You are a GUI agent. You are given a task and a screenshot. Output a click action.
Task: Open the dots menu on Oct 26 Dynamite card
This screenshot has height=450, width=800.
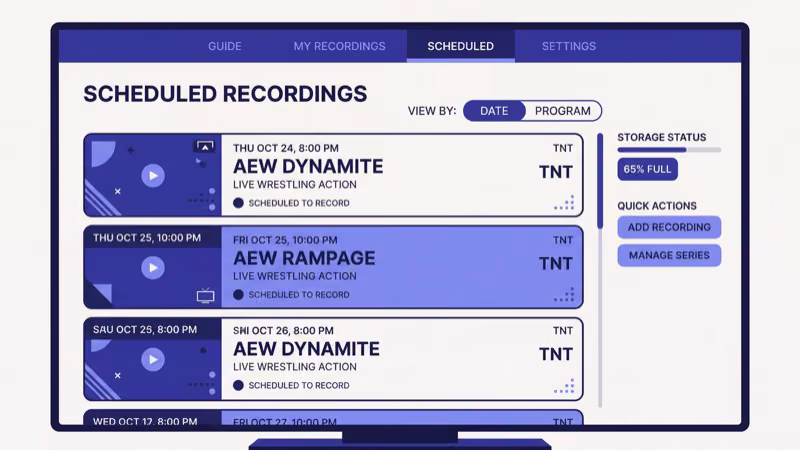tap(564, 386)
